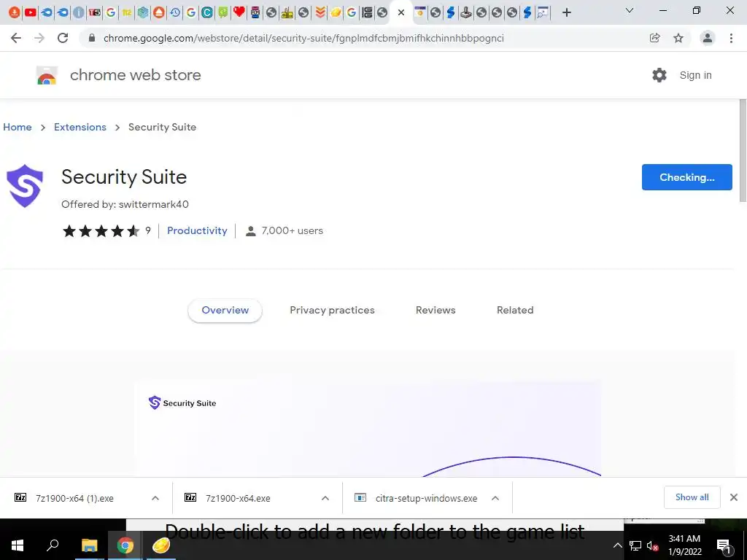
Task: Open the tab search dropdown arrow
Action: [630, 10]
